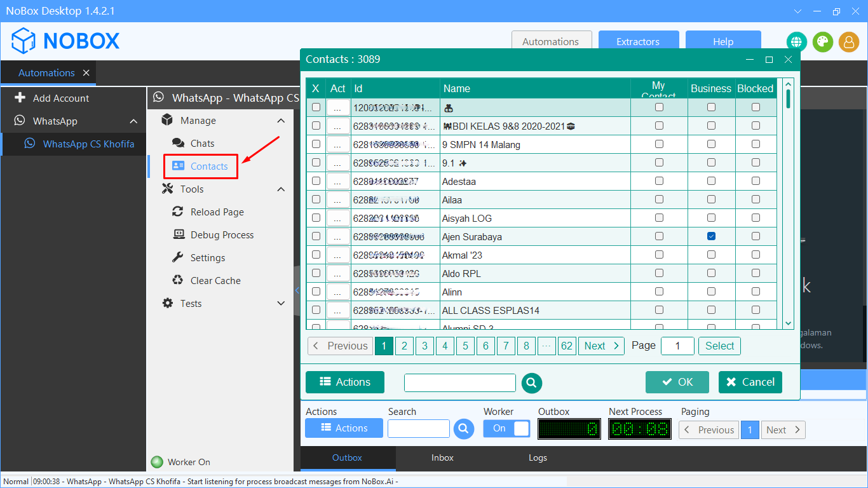Open the color palette theme icon
The image size is (868, 488).
pyautogui.click(x=822, y=42)
